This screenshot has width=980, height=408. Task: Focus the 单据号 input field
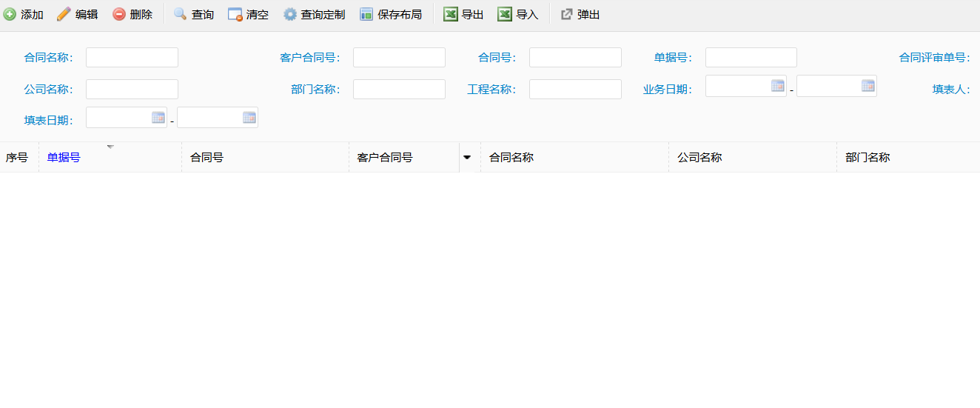[x=751, y=57]
